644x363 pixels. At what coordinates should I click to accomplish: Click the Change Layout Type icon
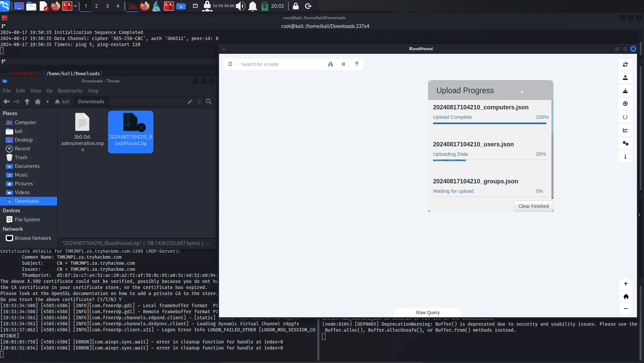pyautogui.click(x=625, y=117)
